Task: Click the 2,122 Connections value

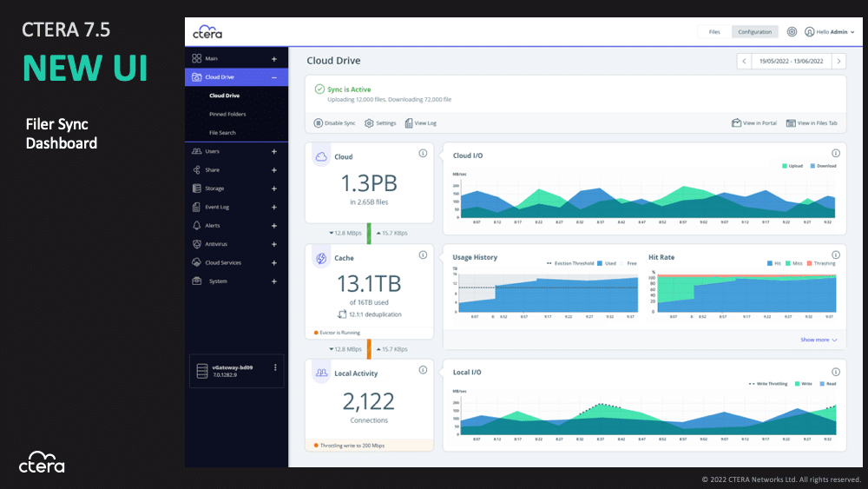Action: pos(369,401)
